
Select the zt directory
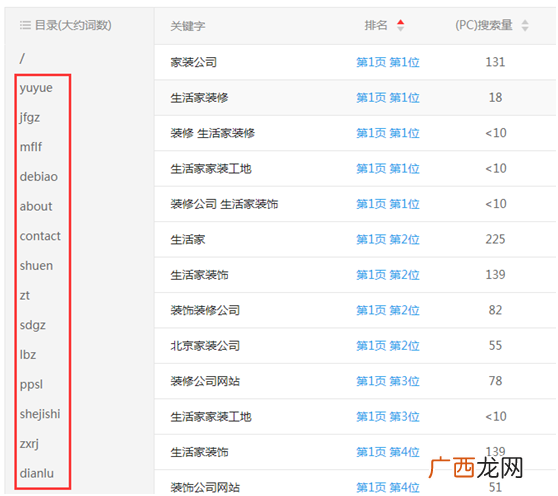pos(25,295)
